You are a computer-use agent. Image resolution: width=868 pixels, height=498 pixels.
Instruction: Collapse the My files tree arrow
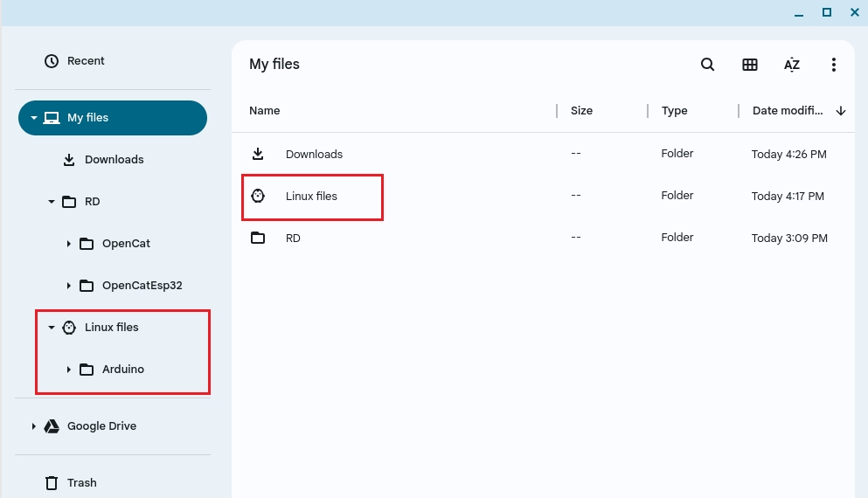click(x=34, y=118)
